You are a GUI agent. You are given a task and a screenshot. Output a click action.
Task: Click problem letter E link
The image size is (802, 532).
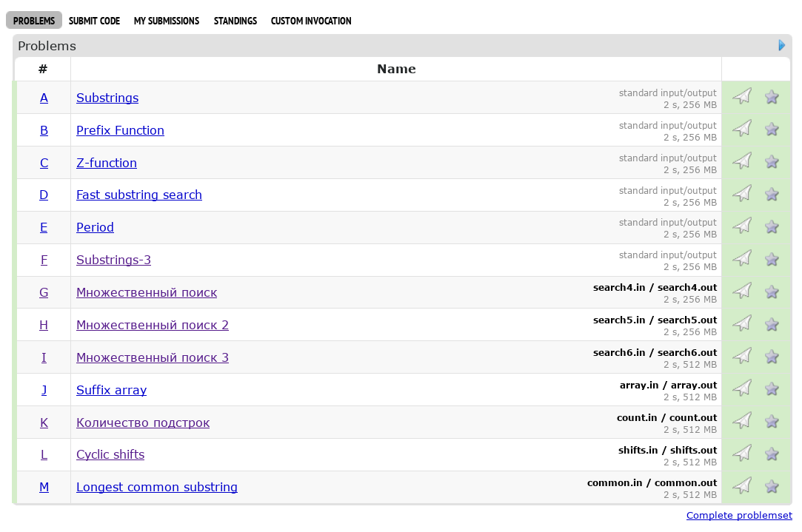(44, 227)
